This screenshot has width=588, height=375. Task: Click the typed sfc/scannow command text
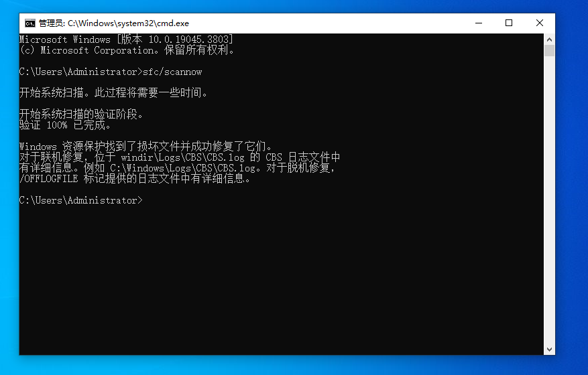(172, 72)
